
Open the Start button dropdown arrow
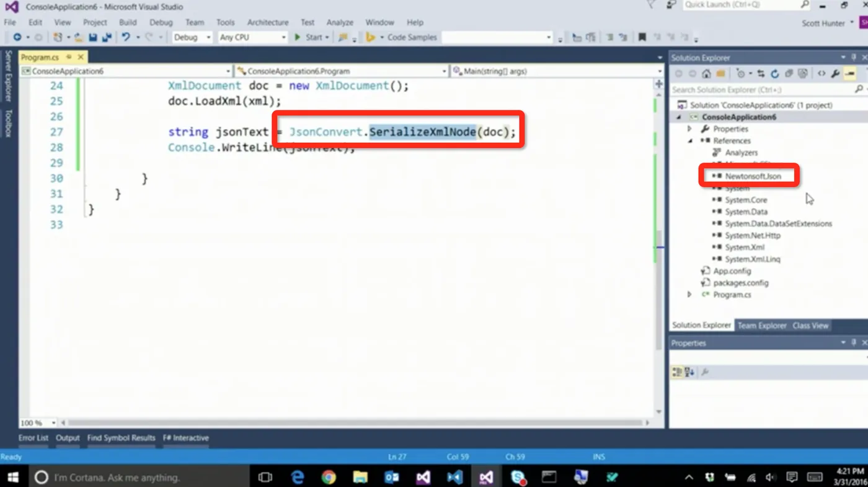point(327,37)
